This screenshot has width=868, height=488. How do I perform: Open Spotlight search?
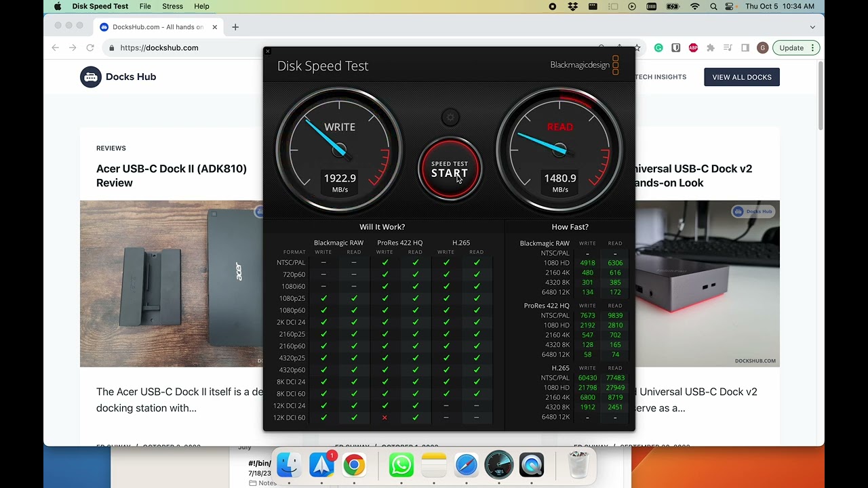[x=713, y=6]
